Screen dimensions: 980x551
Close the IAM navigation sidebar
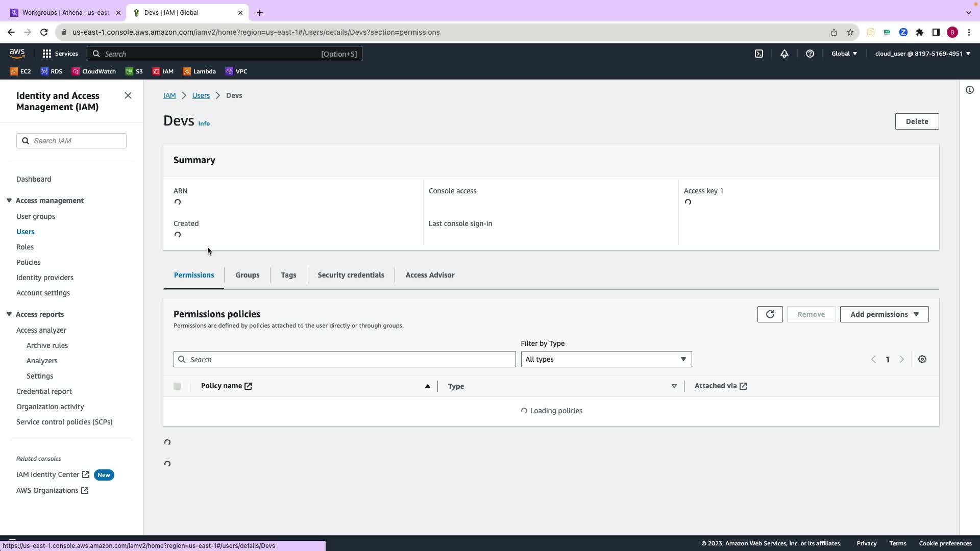tap(128, 96)
